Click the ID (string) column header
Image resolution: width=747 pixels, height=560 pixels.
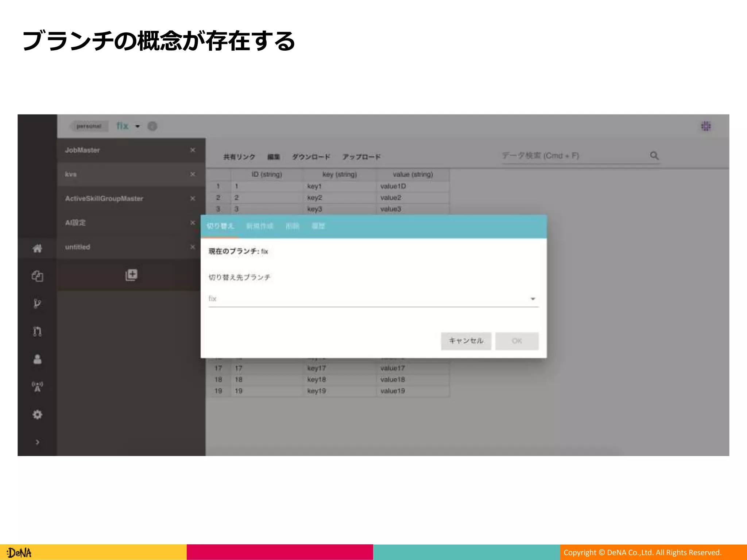(x=267, y=174)
